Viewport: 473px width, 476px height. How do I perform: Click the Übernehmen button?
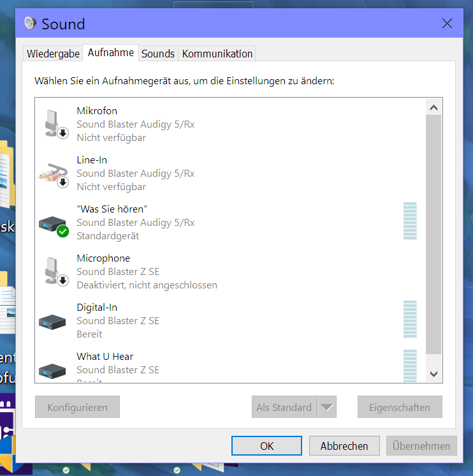click(x=421, y=445)
